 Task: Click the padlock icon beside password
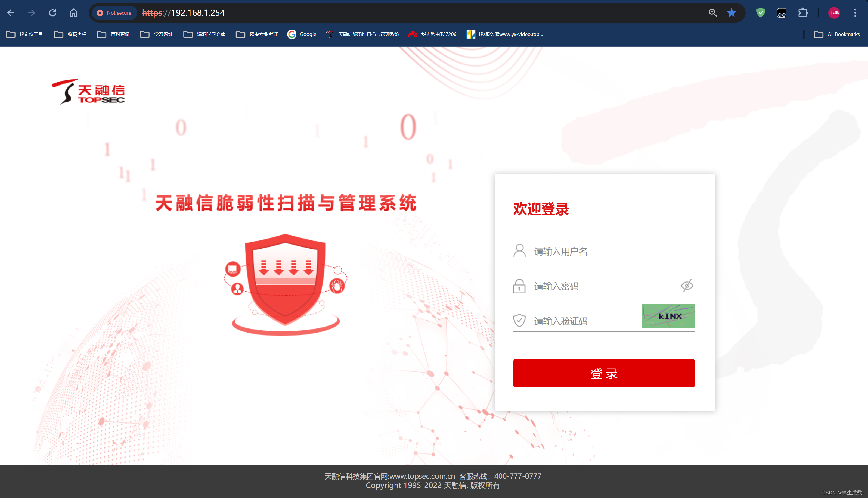coord(519,286)
